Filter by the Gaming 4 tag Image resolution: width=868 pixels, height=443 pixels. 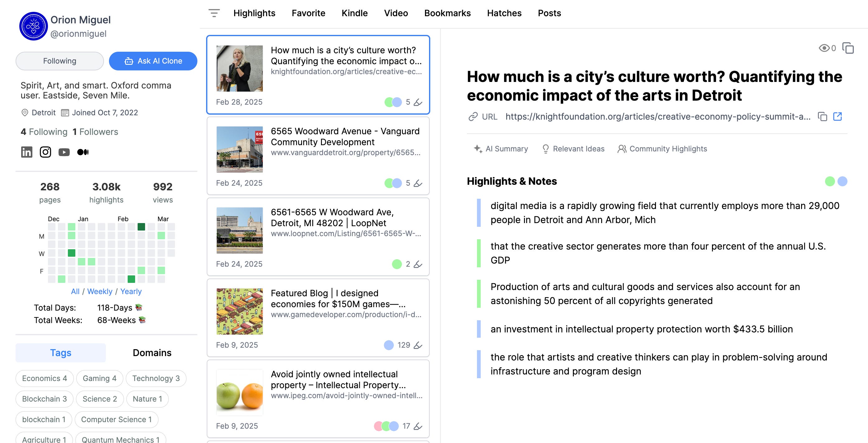(100, 378)
